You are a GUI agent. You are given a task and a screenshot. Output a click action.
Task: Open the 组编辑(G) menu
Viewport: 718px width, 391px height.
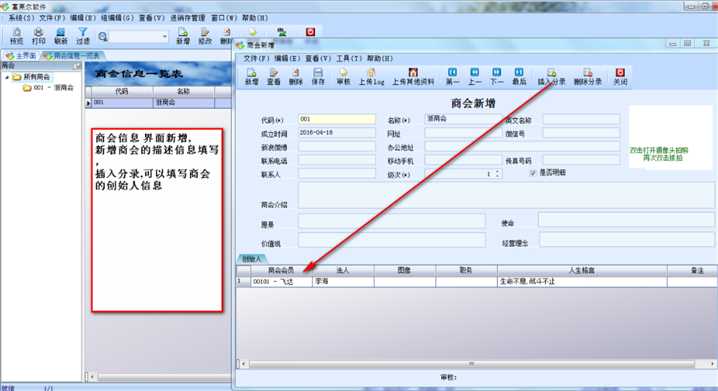click(x=117, y=18)
